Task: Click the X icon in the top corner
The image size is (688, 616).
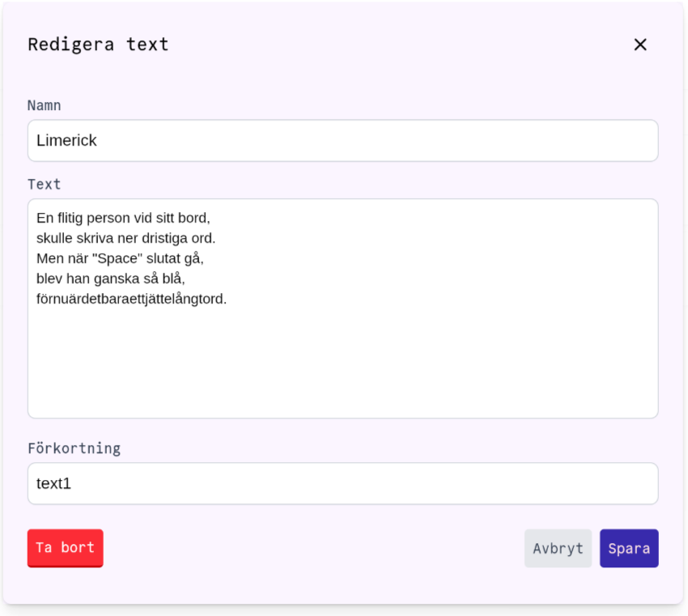Action: click(640, 45)
